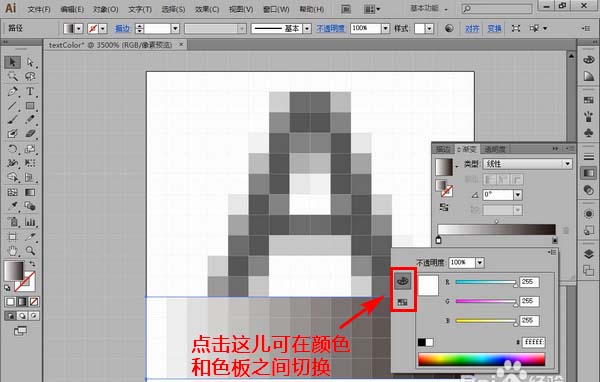Click the Reverse Gradient button
The image size is (600, 382).
point(444,207)
